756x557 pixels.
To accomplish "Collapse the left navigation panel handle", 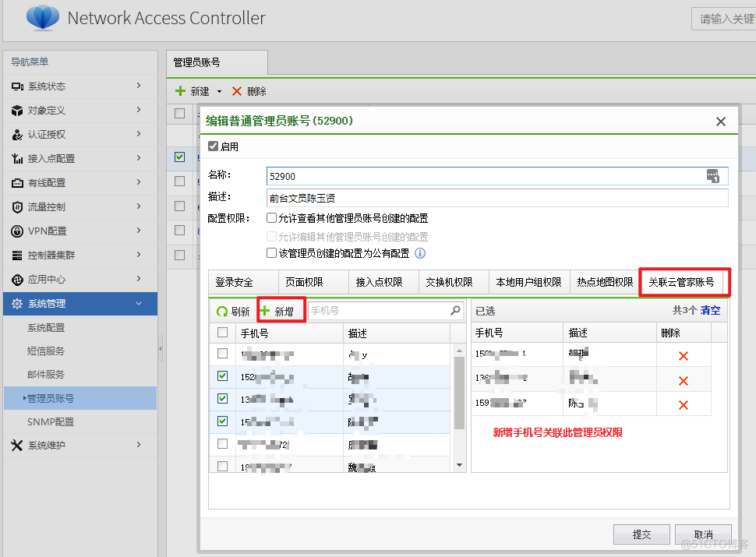I will pyautogui.click(x=160, y=348).
